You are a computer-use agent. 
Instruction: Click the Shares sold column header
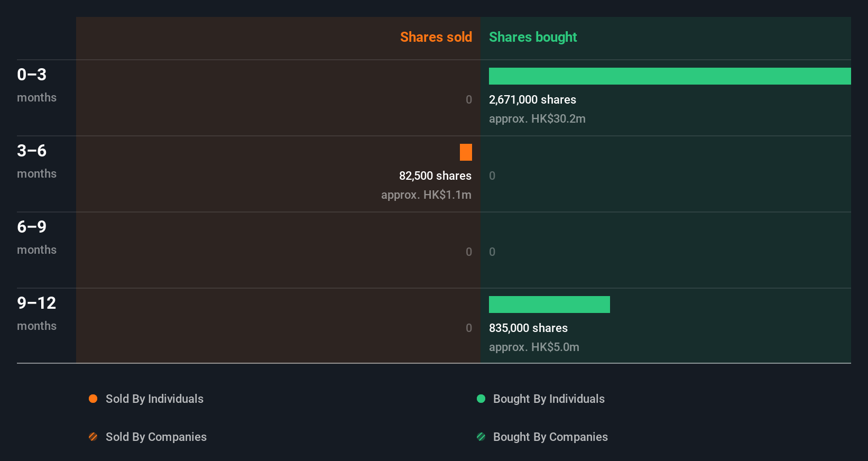pos(436,37)
